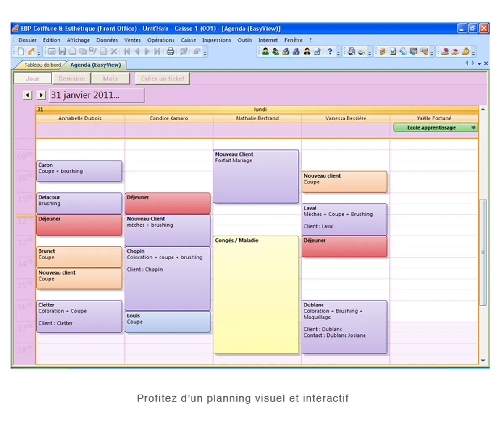
Task: Open the Edition menu
Action: 52,40
